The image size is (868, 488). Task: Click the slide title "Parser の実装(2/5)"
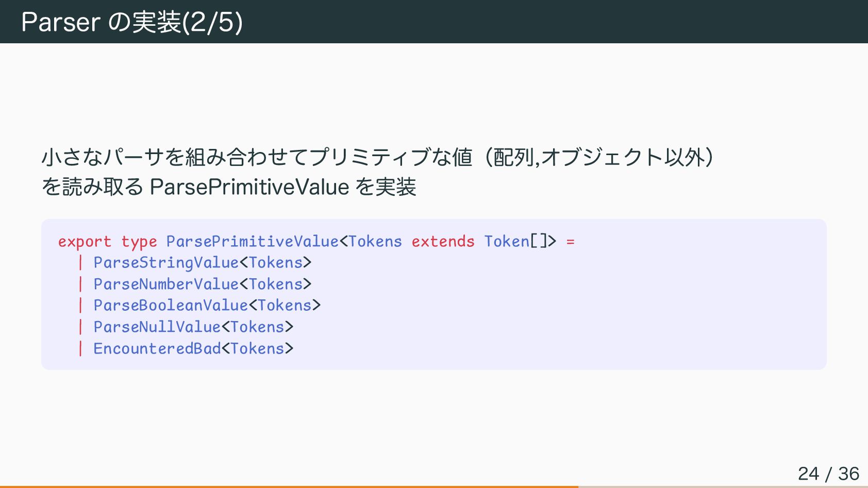(132, 22)
